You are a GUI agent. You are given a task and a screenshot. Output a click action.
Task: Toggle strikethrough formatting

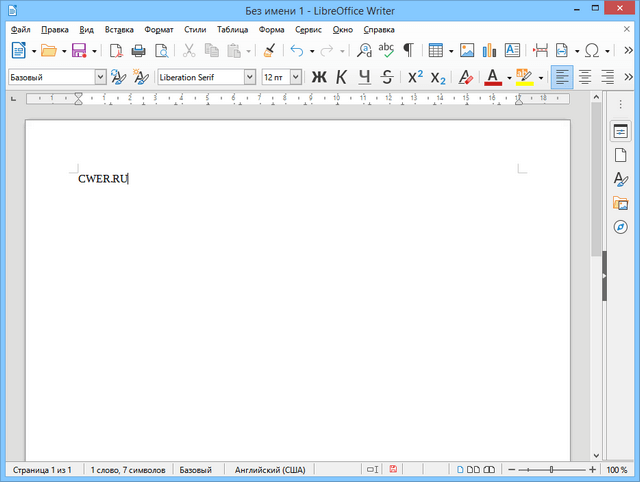[x=387, y=77]
